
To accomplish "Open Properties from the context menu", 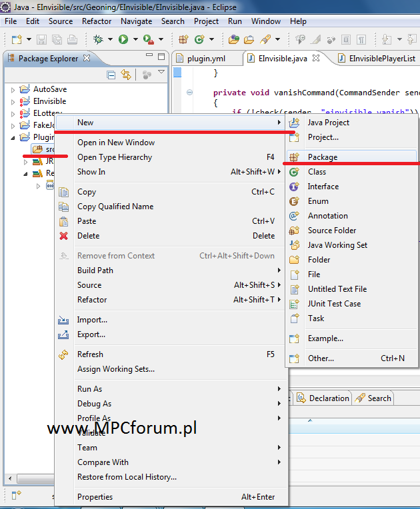I will coord(171,496).
